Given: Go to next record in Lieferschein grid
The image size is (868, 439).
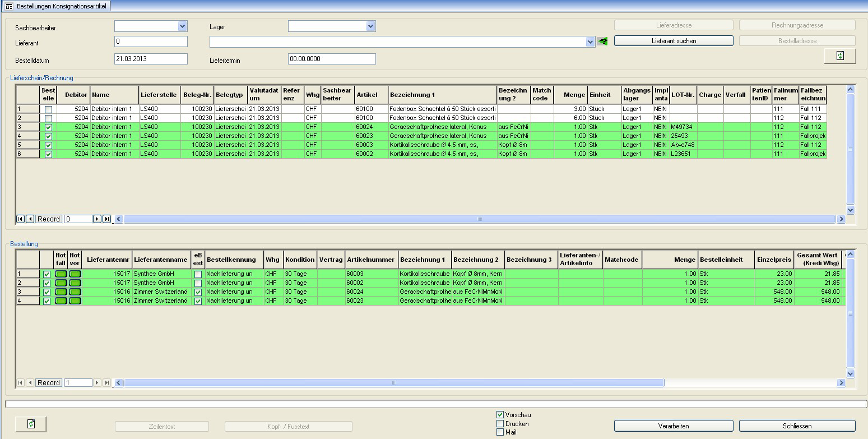Looking at the screenshot, I should click(x=97, y=219).
